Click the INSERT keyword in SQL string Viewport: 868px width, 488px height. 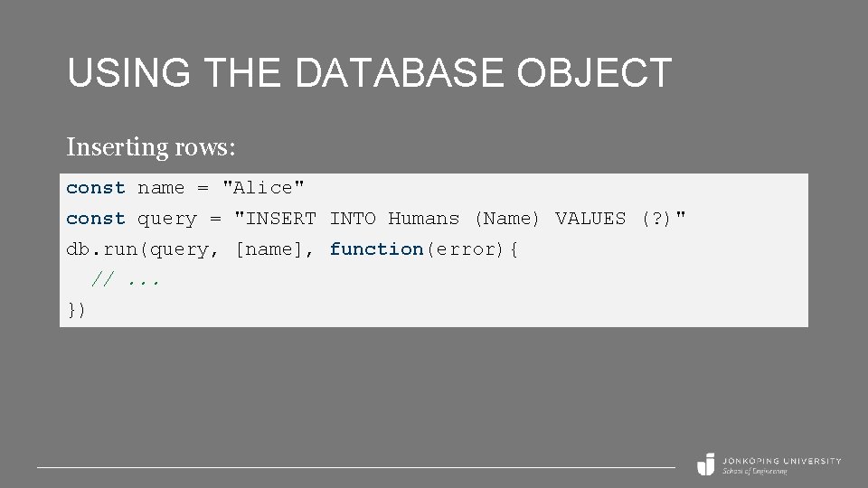(x=280, y=219)
